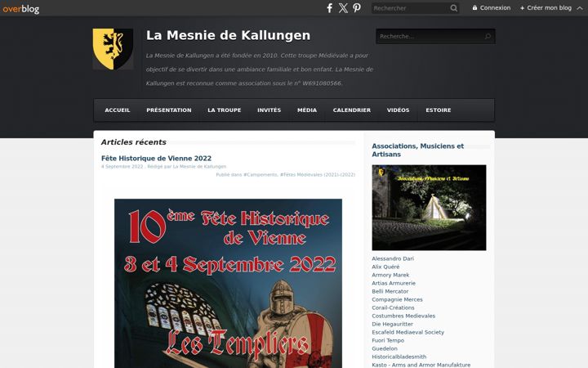Open the CALENDRIER menu item
Screen dimensions: 588x368
pos(352,110)
